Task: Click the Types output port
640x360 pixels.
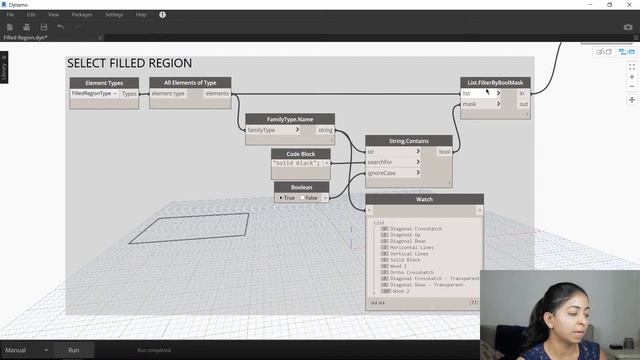Action: pyautogui.click(x=129, y=93)
